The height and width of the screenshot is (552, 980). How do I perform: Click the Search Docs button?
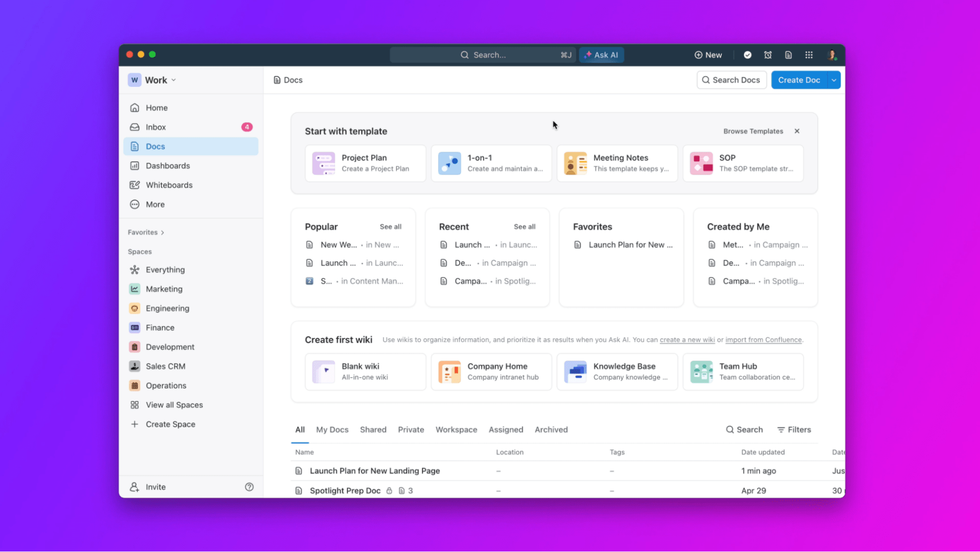(731, 80)
